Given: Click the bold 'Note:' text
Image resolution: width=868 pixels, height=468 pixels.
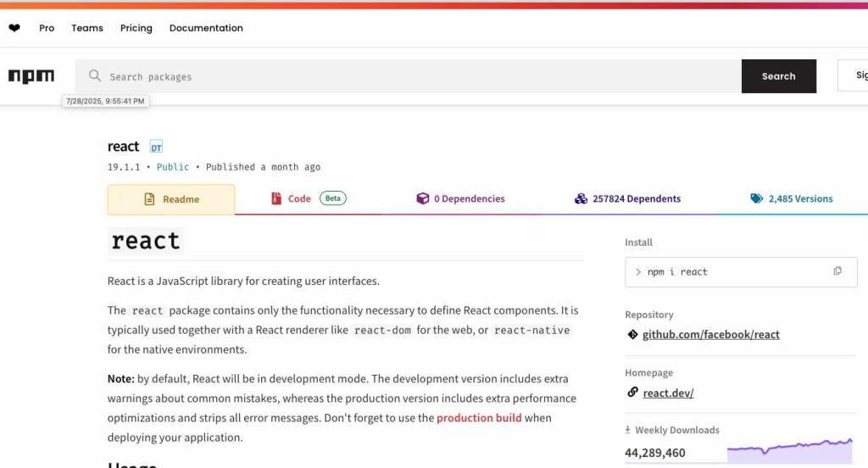Looking at the screenshot, I should click(x=120, y=379).
